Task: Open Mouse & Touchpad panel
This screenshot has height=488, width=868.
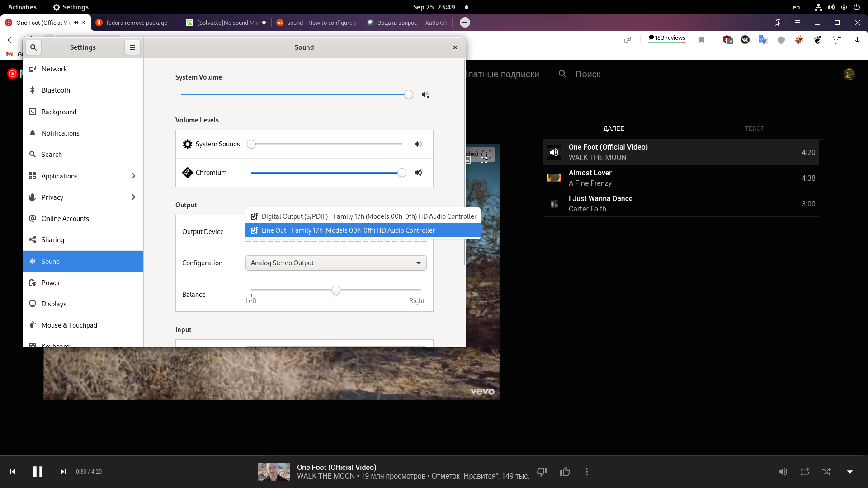Action: pyautogui.click(x=83, y=325)
